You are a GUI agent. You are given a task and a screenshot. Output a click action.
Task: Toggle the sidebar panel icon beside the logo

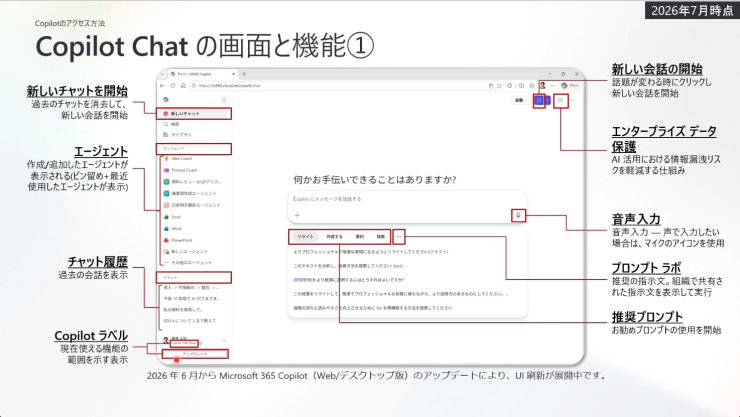[224, 100]
